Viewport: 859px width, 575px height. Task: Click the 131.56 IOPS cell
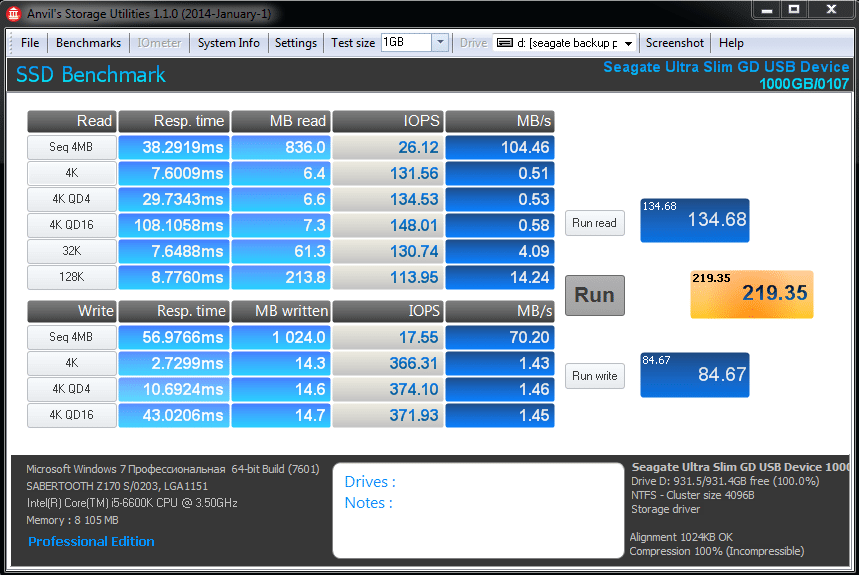tap(387, 173)
